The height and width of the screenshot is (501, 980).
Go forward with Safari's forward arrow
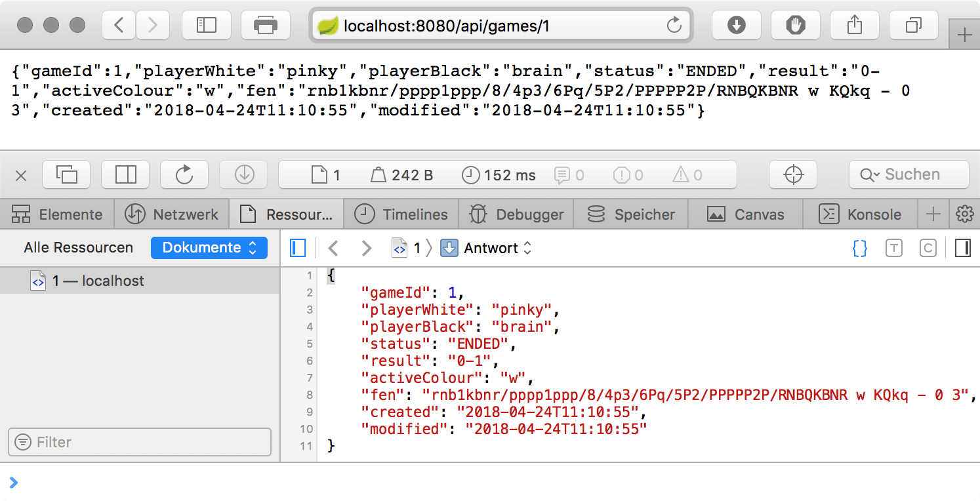click(x=153, y=26)
